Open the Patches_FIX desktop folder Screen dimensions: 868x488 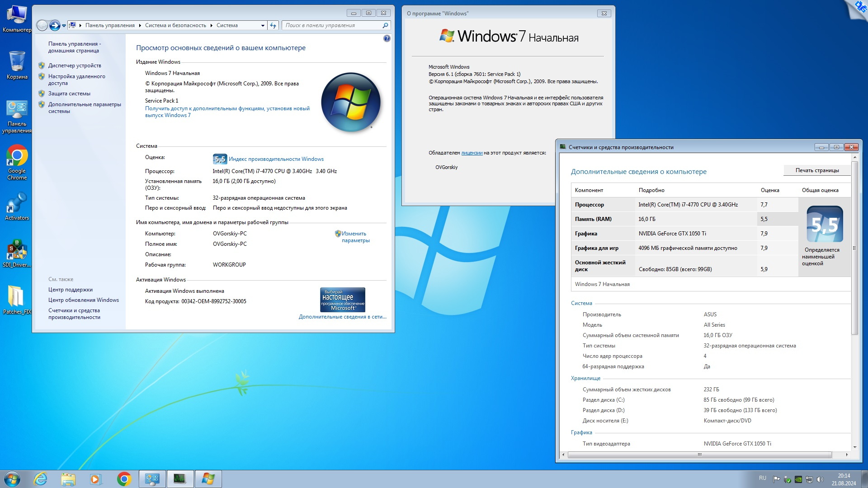(17, 300)
